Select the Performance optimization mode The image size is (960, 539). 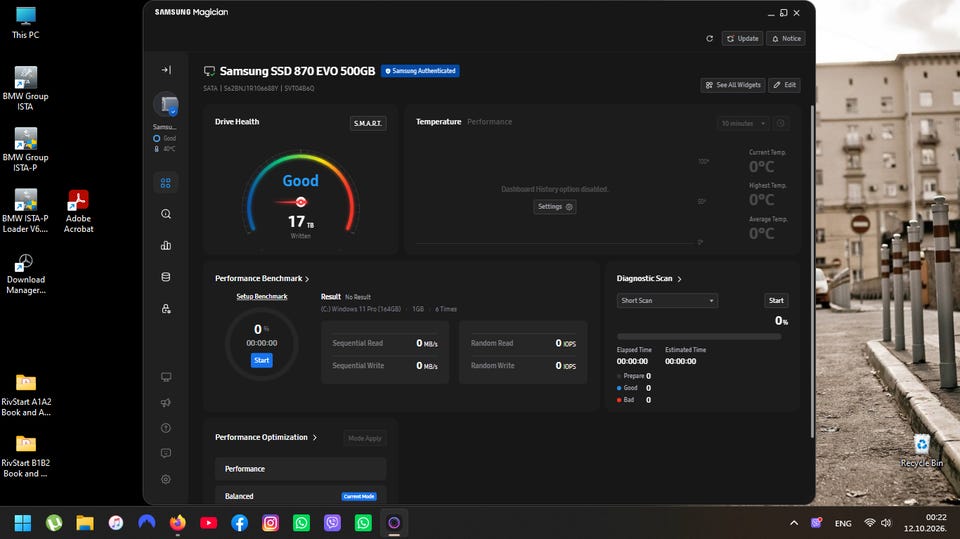pos(301,469)
